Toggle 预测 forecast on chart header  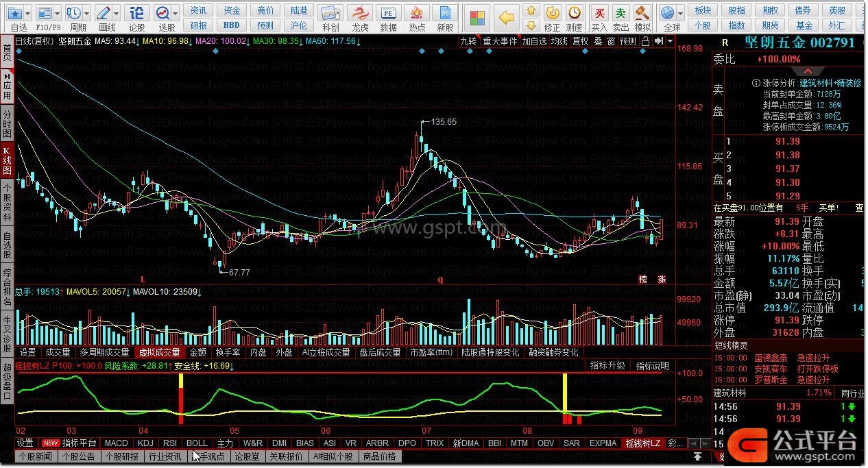coord(627,41)
